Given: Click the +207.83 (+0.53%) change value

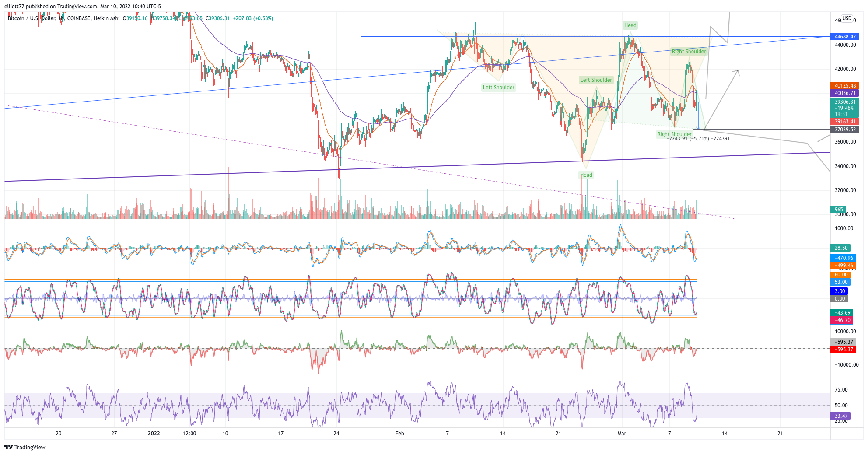Looking at the screenshot, I should (253, 18).
